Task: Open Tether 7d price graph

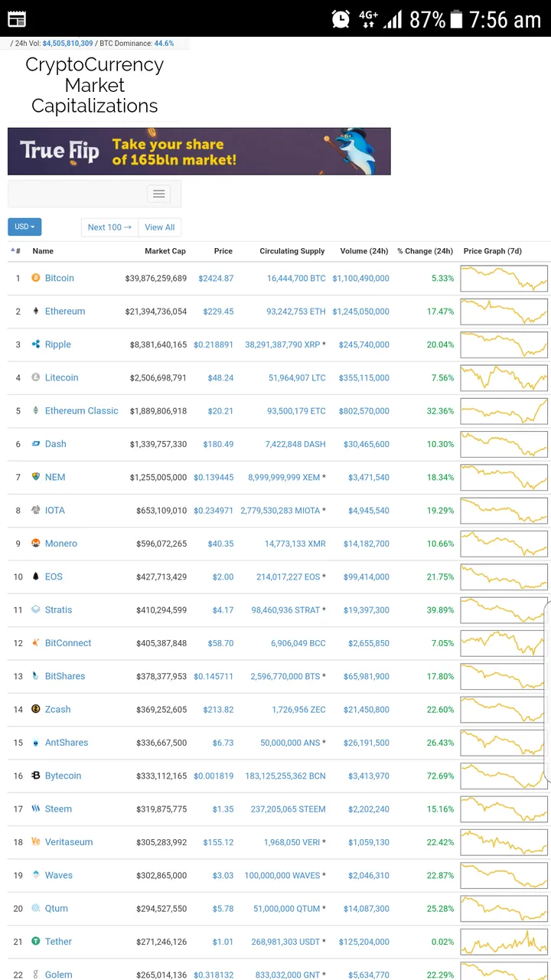Action: tap(504, 942)
